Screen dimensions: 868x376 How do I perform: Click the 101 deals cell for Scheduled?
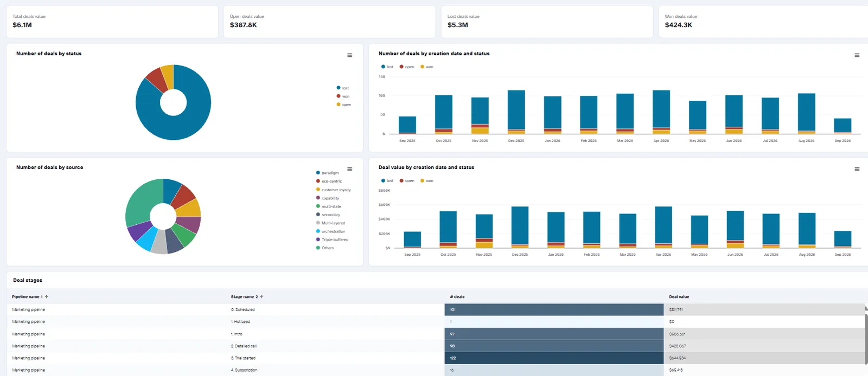click(x=554, y=310)
